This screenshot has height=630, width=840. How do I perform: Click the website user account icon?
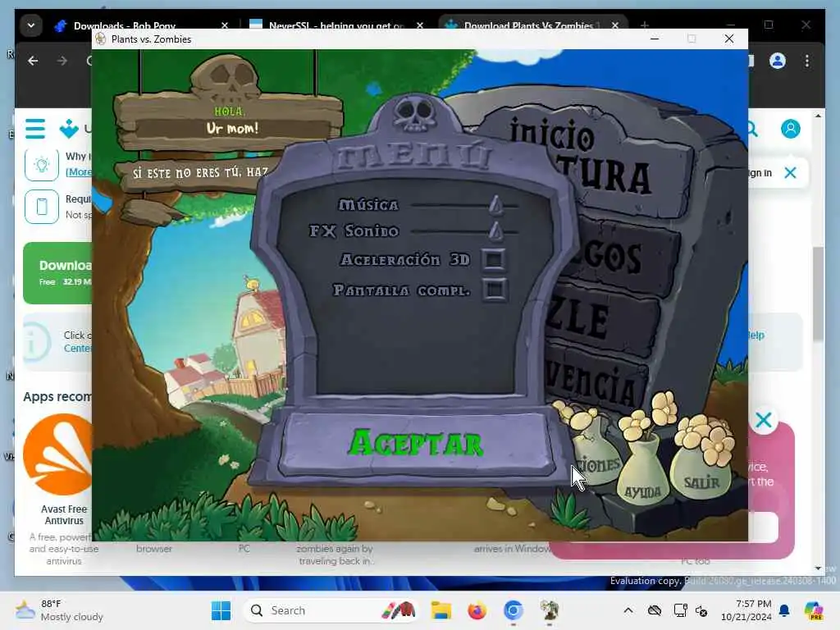(790, 129)
